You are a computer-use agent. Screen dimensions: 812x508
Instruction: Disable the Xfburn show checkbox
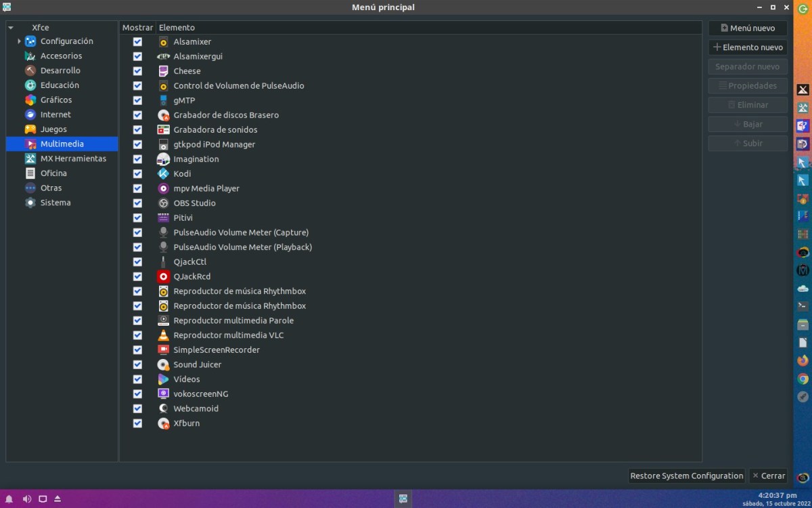[x=137, y=423]
